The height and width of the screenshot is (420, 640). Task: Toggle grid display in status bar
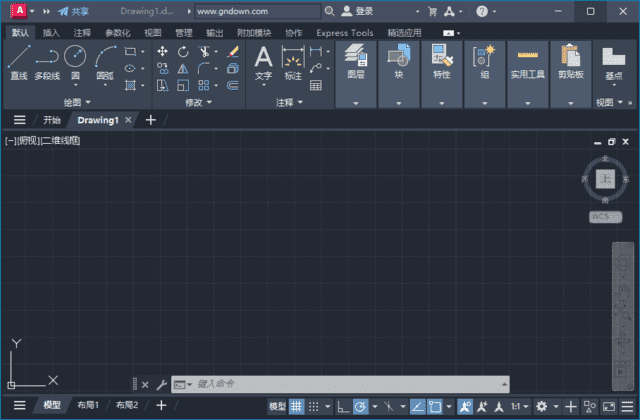(297, 407)
